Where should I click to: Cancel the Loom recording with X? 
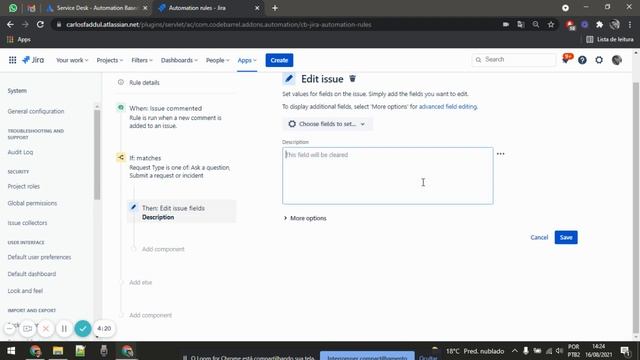46,328
